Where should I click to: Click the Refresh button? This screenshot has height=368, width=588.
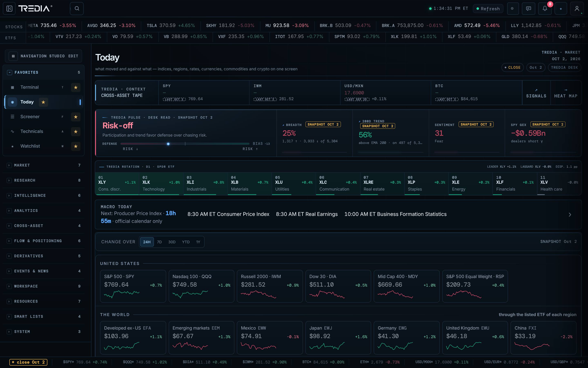click(488, 9)
